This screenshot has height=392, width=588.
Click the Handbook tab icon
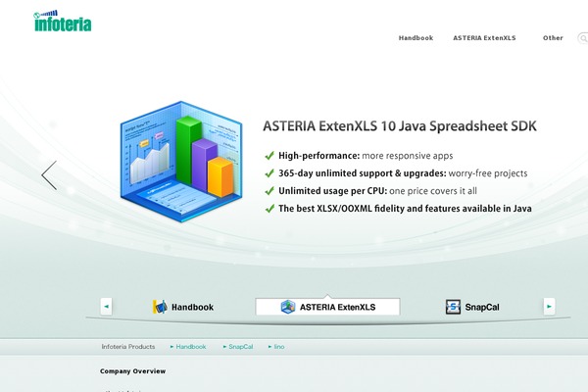click(160, 307)
